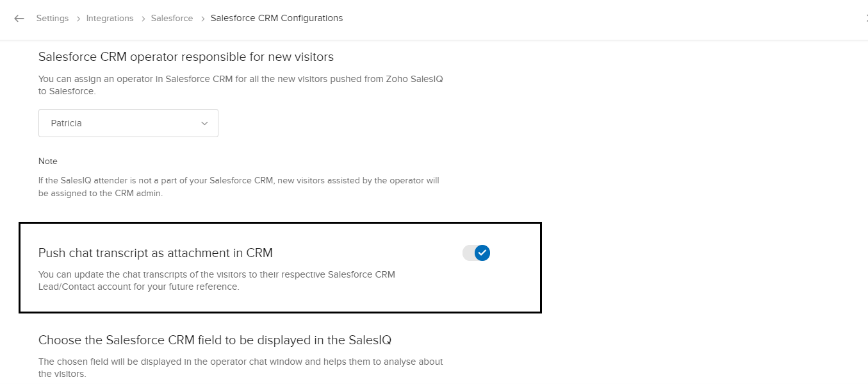
Task: Click the chevron separator after Integrations
Action: pyautogui.click(x=142, y=19)
